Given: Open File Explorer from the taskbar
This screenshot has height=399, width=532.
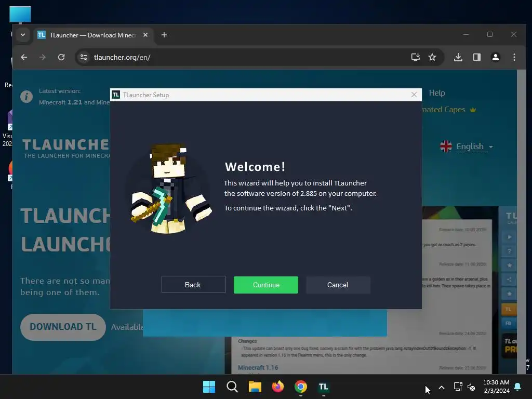Looking at the screenshot, I should click(255, 387).
